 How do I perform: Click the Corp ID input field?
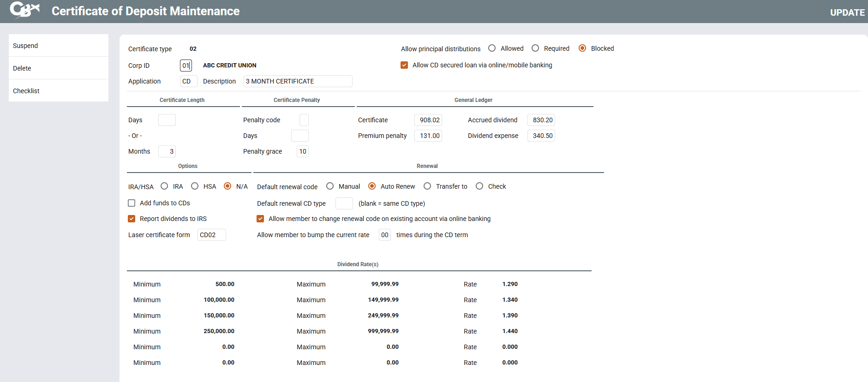[x=186, y=66]
